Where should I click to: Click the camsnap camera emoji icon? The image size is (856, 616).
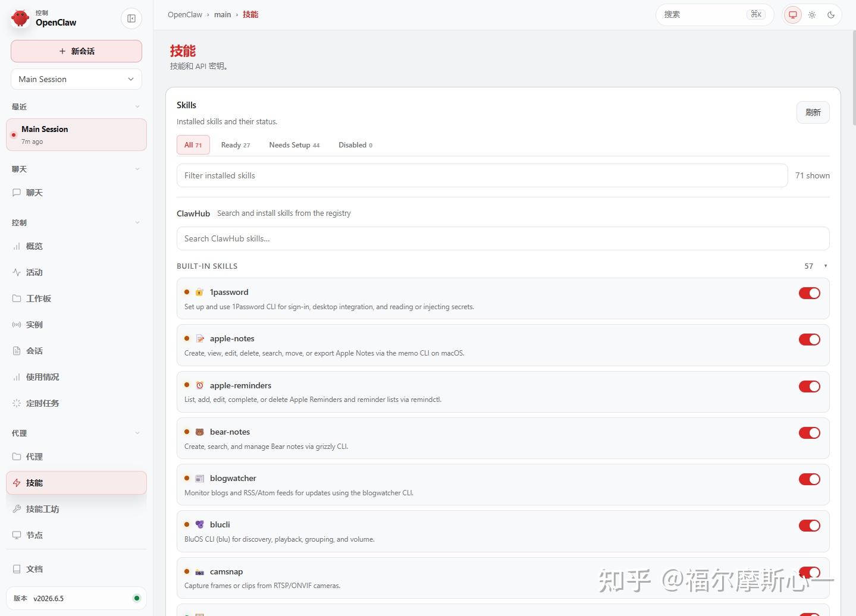click(200, 571)
